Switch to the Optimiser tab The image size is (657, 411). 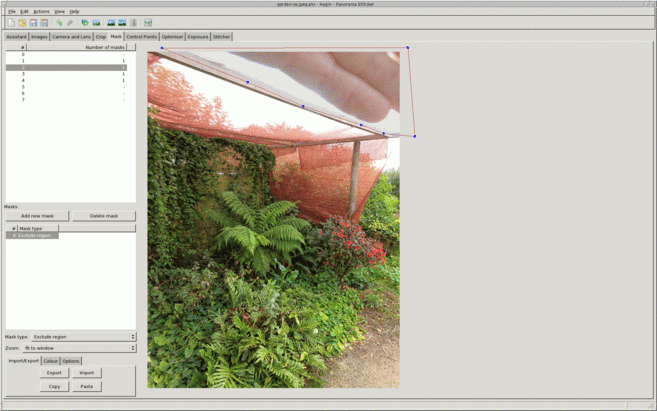pos(172,37)
